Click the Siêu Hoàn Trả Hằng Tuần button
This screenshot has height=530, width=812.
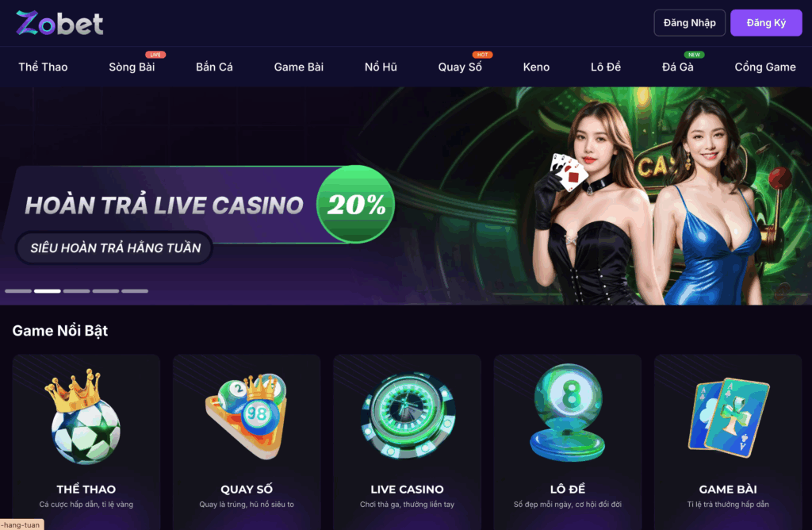coord(115,248)
